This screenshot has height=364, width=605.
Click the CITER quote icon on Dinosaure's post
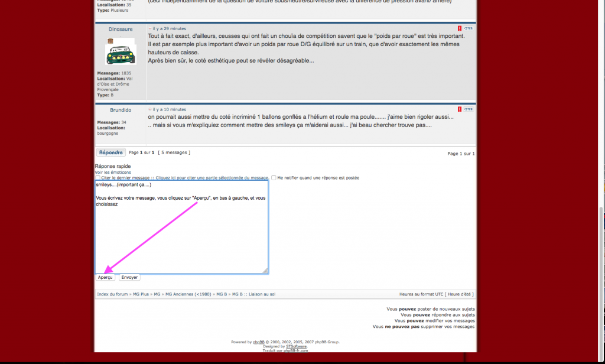tap(469, 28)
